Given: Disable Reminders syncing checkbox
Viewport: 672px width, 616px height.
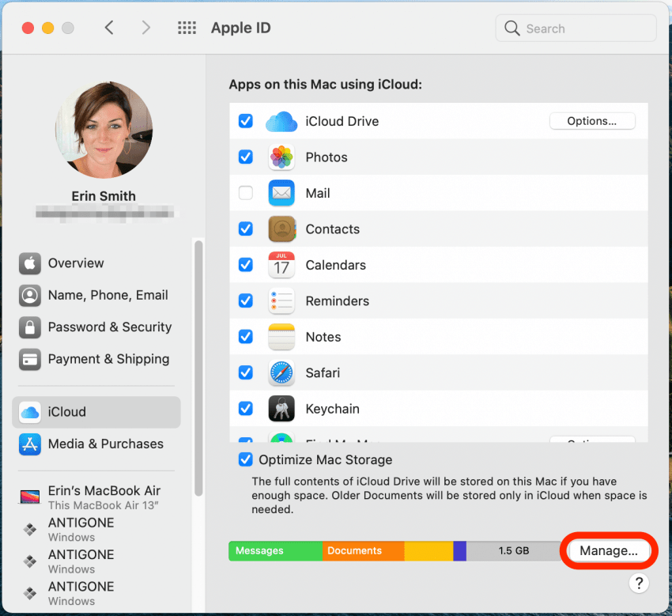Looking at the screenshot, I should pyautogui.click(x=246, y=301).
